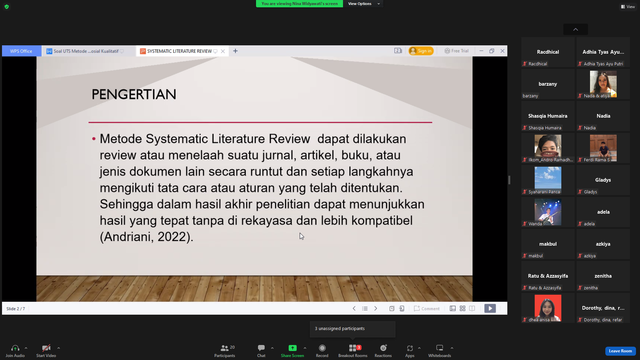This screenshot has width=640, height=360.
Task: Switch to normal view icon
Action: 453,309
